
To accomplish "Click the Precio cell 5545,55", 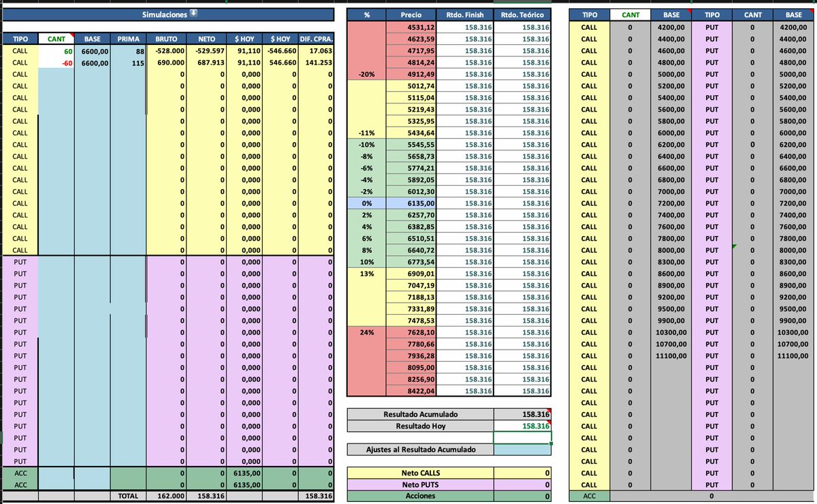I will click(411, 144).
